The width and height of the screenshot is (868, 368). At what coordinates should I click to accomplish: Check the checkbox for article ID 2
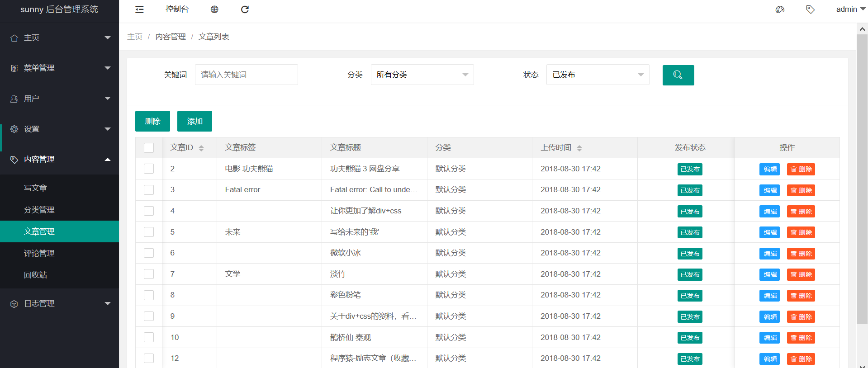coord(149,169)
